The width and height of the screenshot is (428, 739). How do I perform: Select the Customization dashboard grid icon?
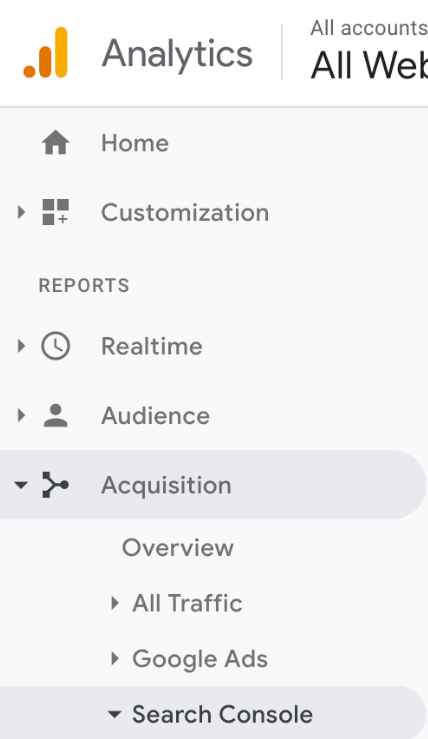pyautogui.click(x=56, y=212)
